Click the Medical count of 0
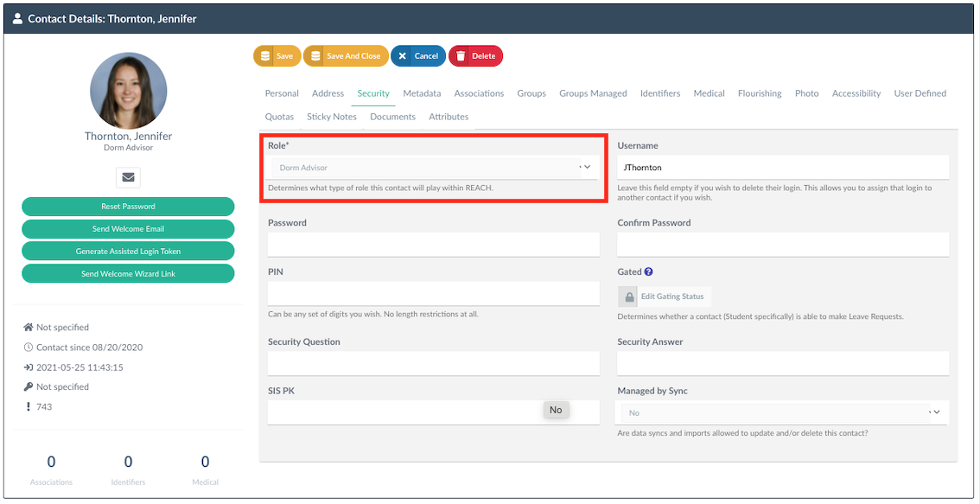Screen dimensions: 980x504 205,463
